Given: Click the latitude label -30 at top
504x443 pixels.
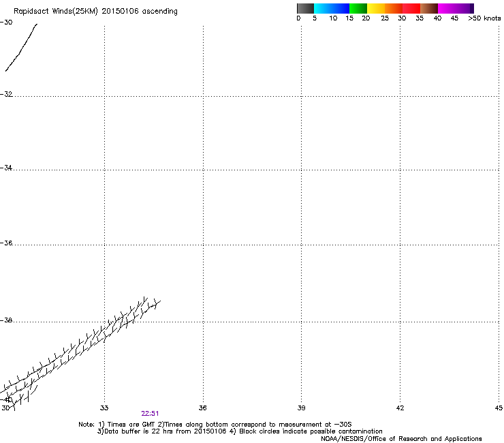Looking at the screenshot, I should [x=6, y=22].
